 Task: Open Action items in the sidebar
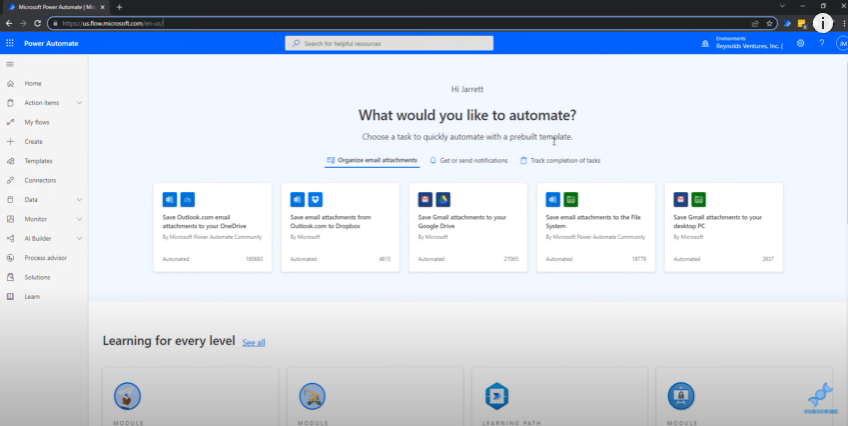coord(41,103)
